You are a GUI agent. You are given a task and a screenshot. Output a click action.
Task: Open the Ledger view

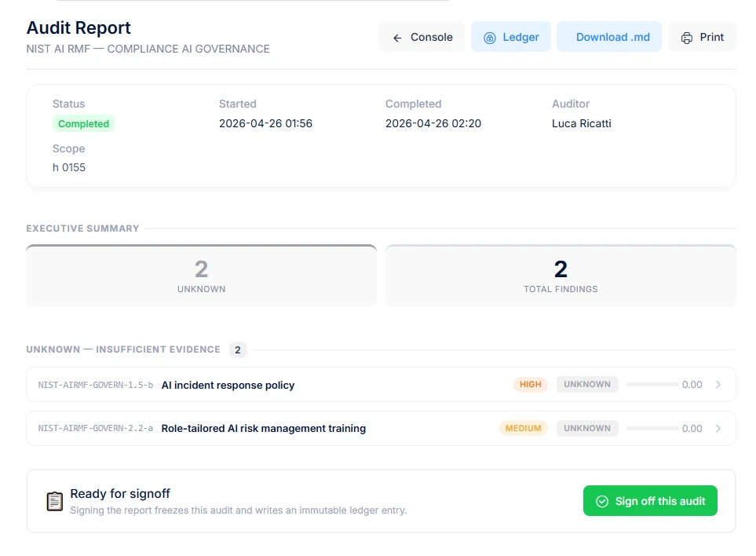[510, 37]
